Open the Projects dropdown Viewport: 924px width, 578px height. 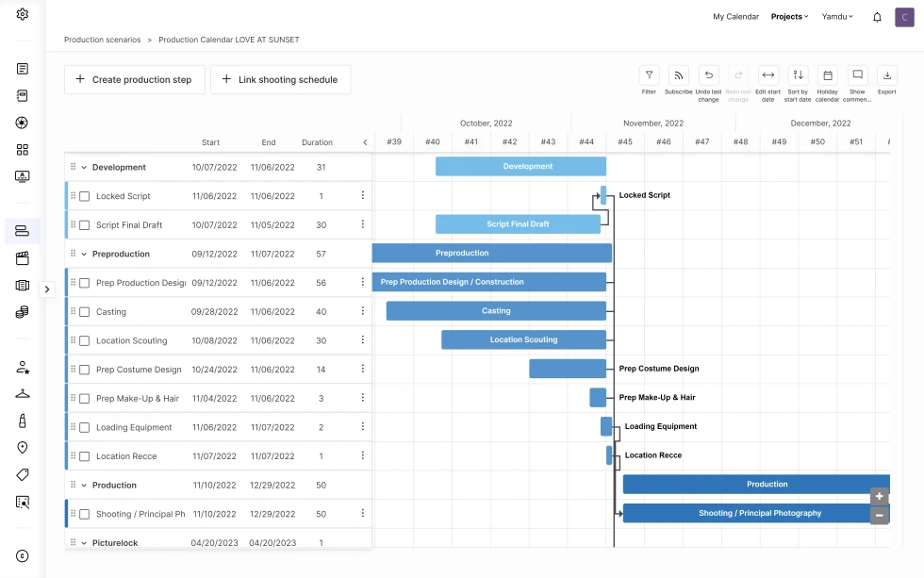[789, 16]
